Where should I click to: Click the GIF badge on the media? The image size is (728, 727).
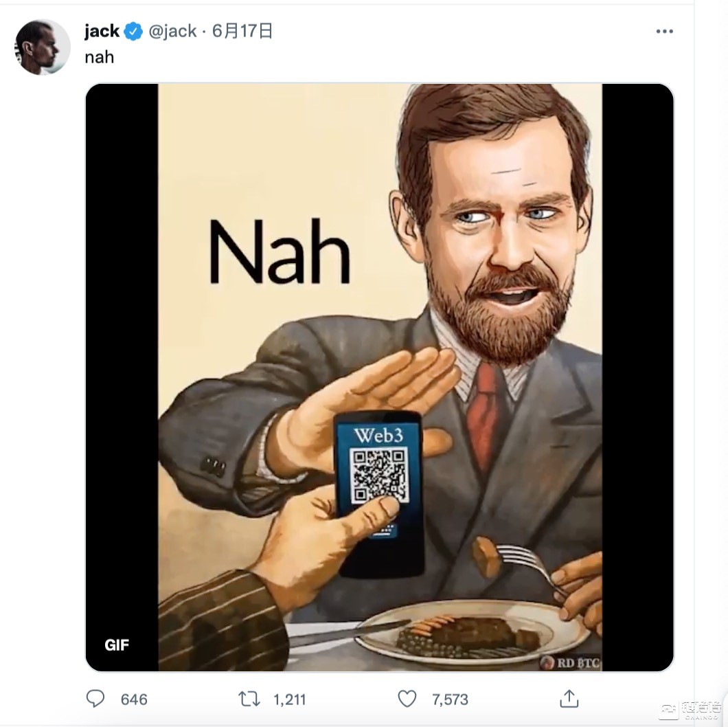[117, 645]
